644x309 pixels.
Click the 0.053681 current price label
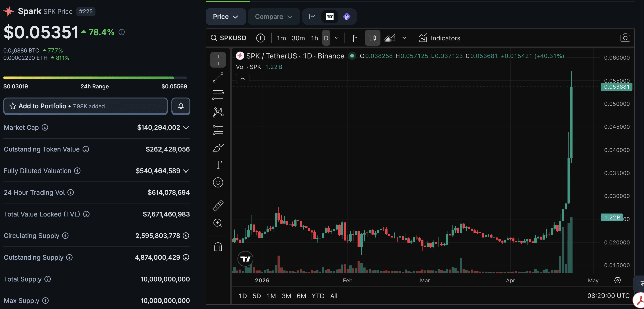[617, 87]
